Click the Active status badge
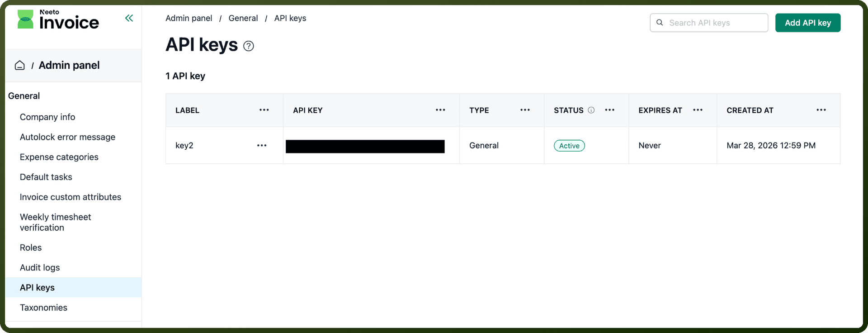868x333 pixels. click(x=569, y=146)
